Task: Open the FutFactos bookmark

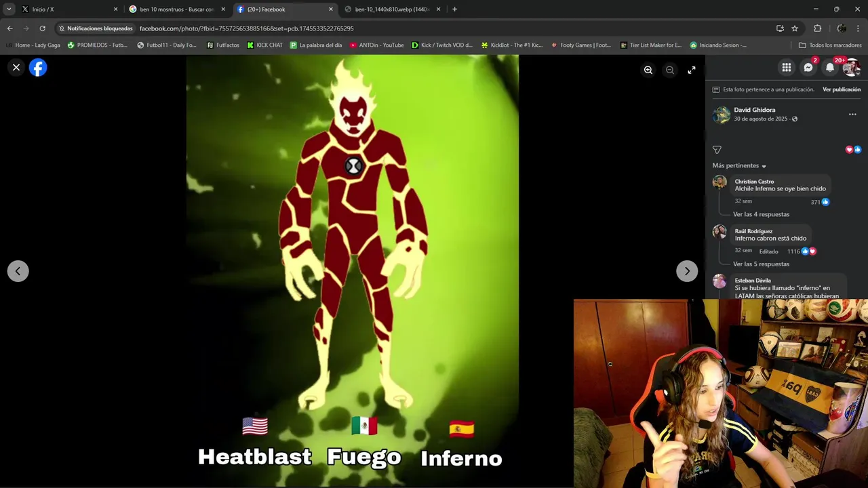Action: pos(223,45)
